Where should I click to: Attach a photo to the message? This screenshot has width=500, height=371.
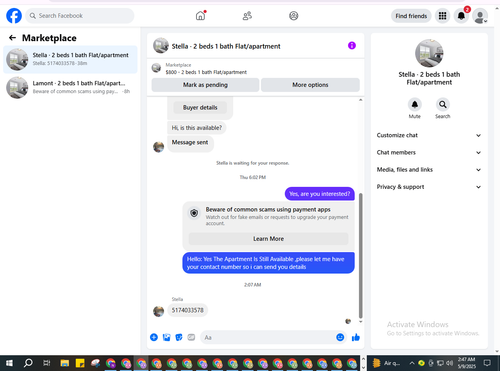(x=166, y=337)
